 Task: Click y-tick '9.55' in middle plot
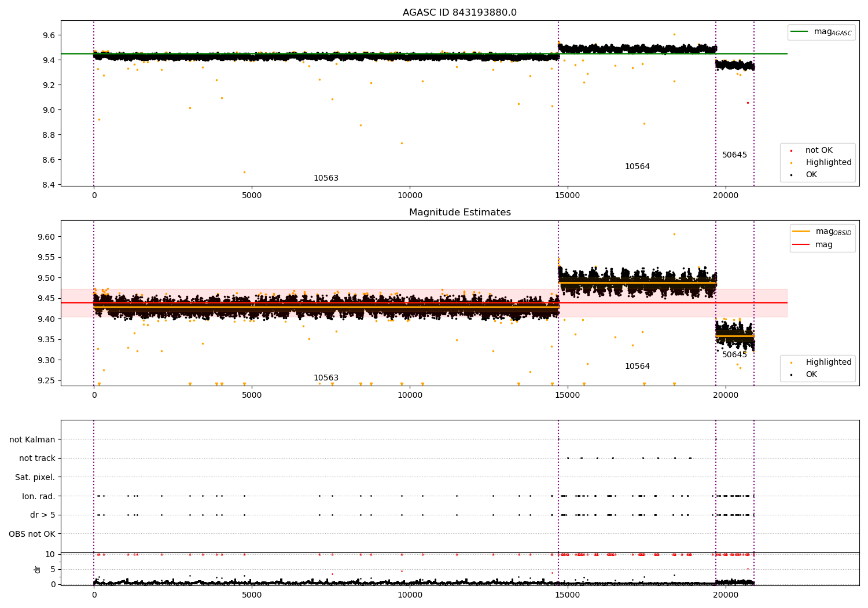tap(46, 258)
